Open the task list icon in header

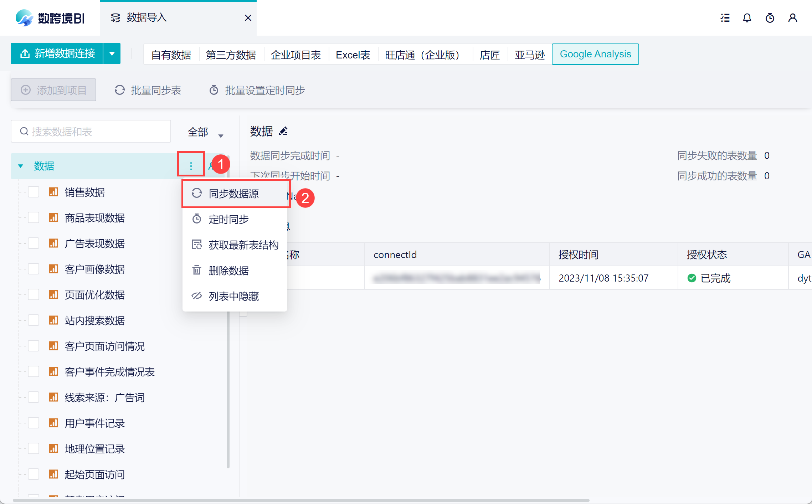point(725,18)
